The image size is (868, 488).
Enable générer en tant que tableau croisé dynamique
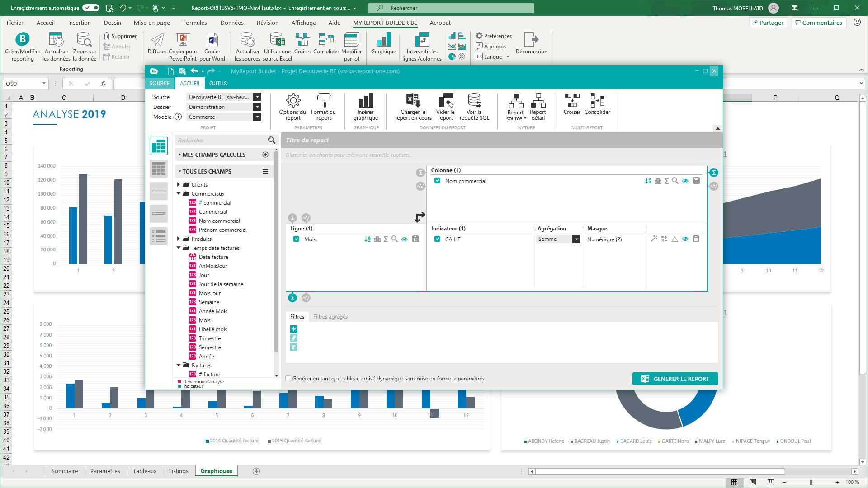click(x=288, y=379)
